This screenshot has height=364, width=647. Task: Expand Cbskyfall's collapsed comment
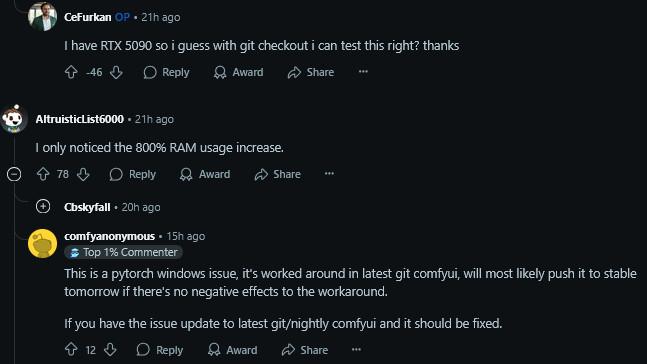(x=43, y=206)
